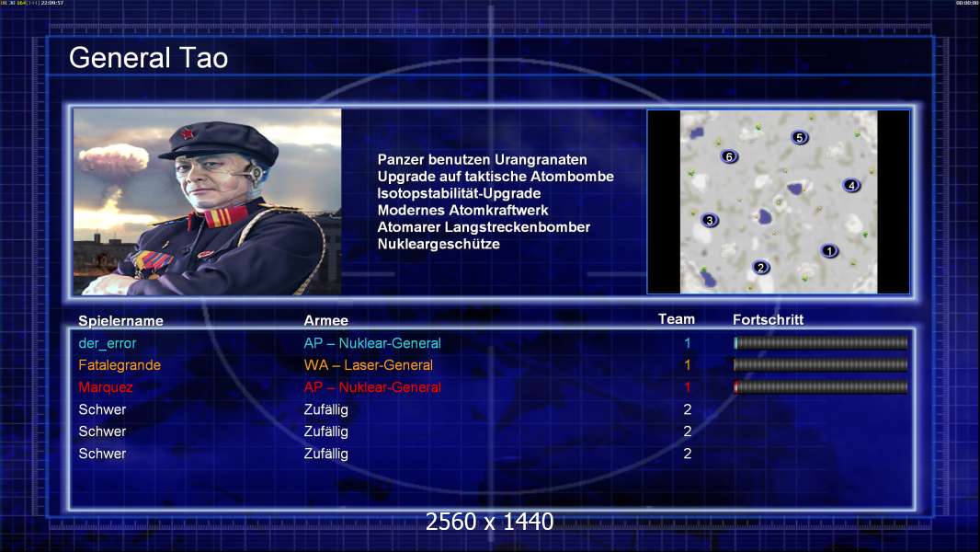Click 'Atomarer Langstreckenbomber' line
Viewport: 980px width, 552px height.
point(484,227)
